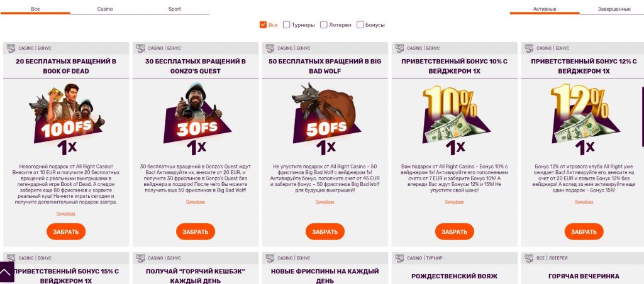Click the 50FS Big Bad Wolf image

325,119
